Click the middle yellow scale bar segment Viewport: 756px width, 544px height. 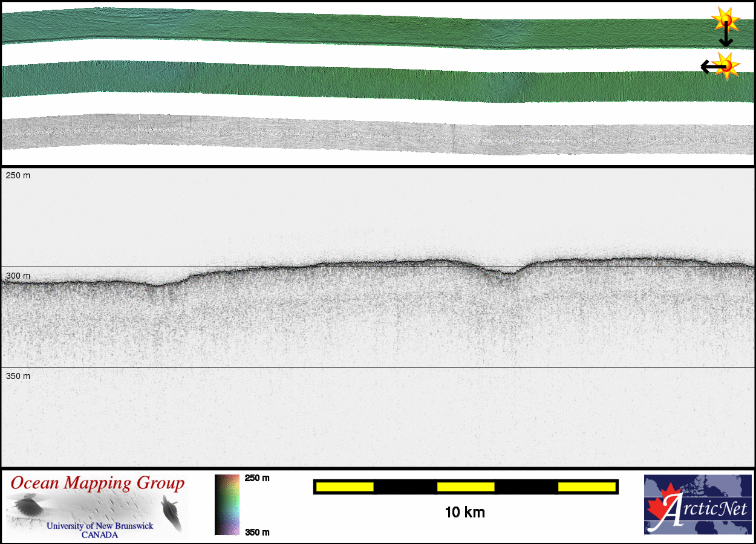(x=466, y=487)
